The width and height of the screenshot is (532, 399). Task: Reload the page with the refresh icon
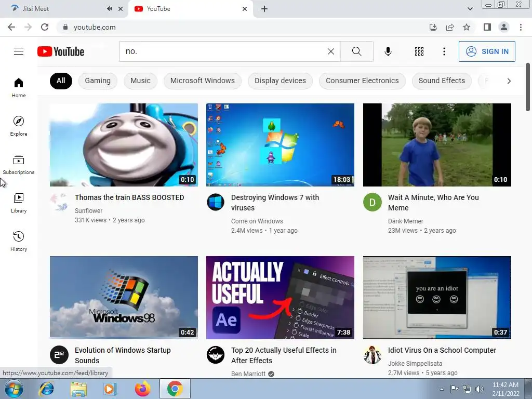click(45, 27)
